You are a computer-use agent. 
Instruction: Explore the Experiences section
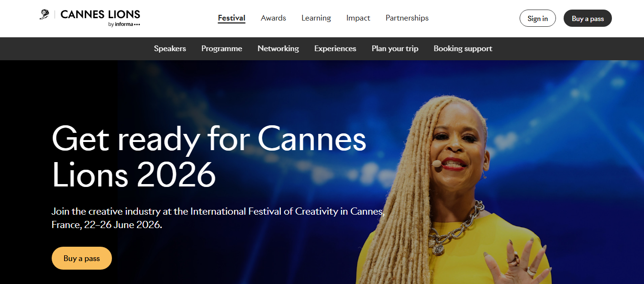[x=335, y=48]
